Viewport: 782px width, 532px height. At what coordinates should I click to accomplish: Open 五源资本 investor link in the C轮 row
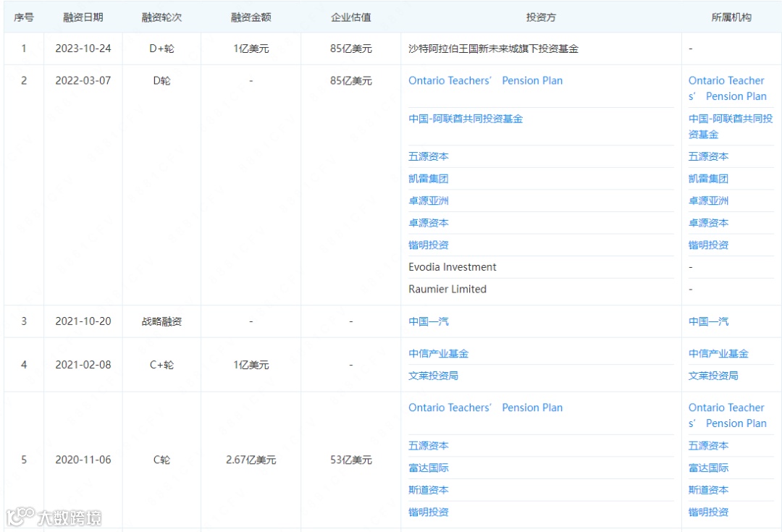429,446
